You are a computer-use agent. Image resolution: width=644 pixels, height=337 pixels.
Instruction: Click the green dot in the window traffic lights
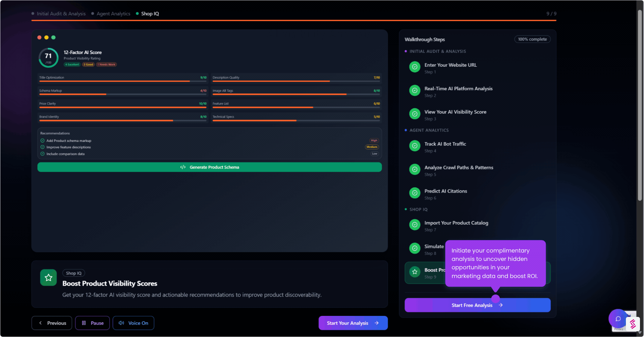54,37
